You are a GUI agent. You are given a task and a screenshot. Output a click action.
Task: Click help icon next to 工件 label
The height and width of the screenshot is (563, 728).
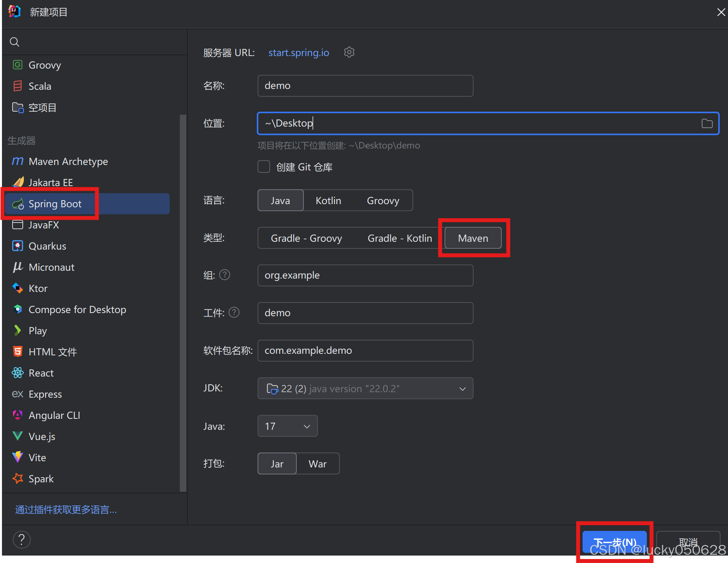(x=234, y=312)
